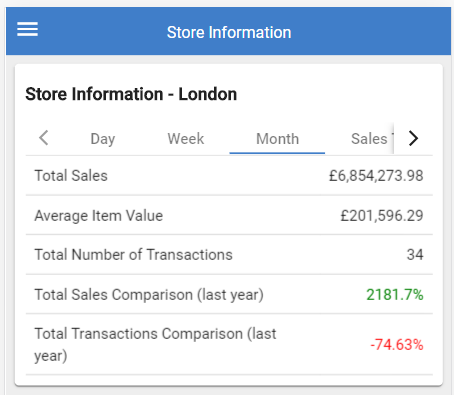The image size is (454, 395).
Task: Click the Store Information - London heading
Action: [131, 94]
